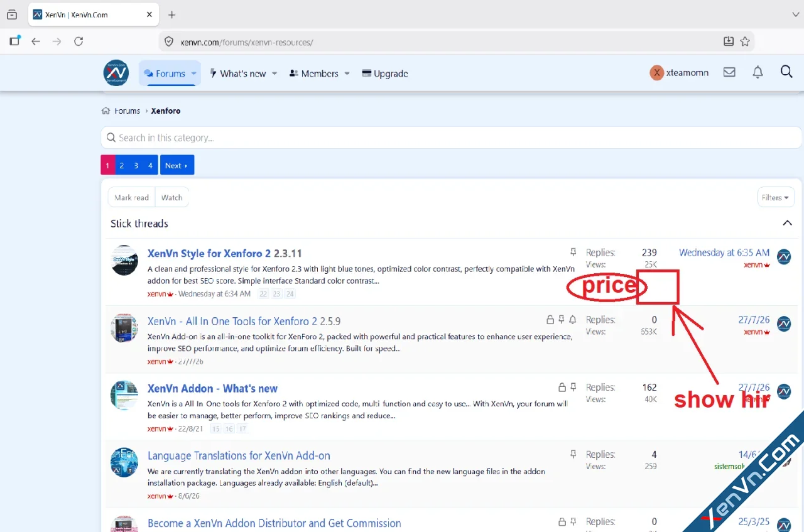This screenshot has height=532, width=804.
Task: Jump to page 15 of What's new thread
Action: [x=216, y=429]
